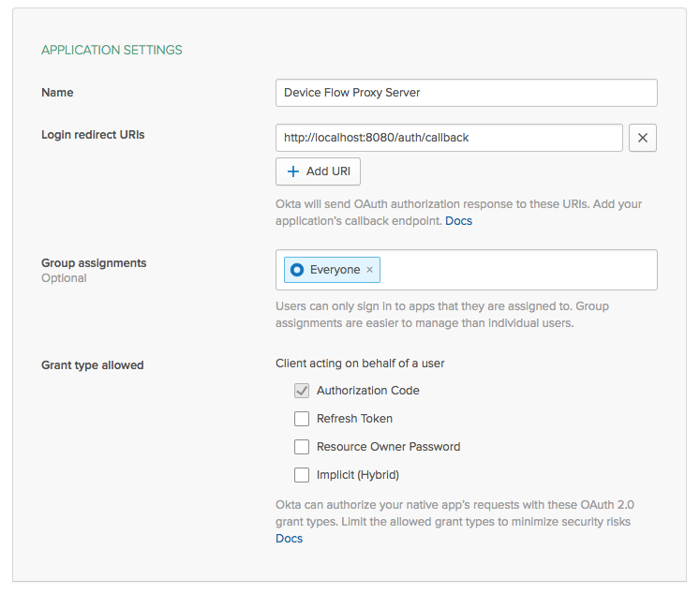
Task: Click the Login redirect URIs label
Action: (93, 135)
